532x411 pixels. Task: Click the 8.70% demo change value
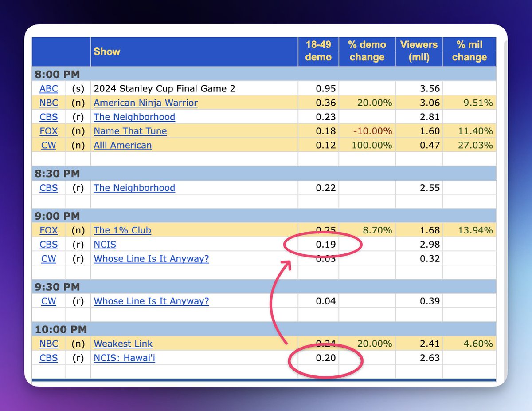[377, 230]
